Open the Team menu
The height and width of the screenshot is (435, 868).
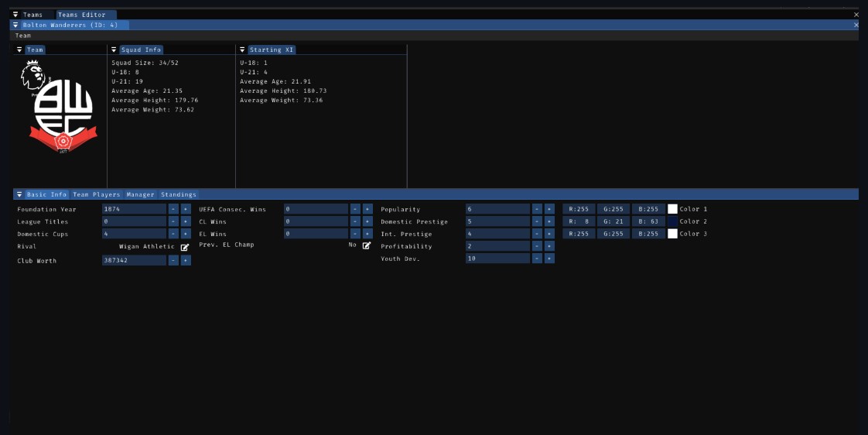point(23,36)
